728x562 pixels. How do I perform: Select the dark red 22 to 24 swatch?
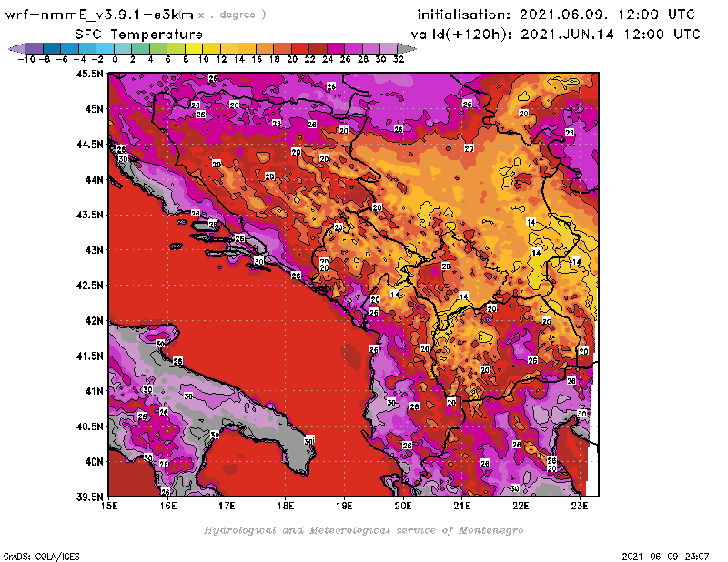tap(318, 48)
